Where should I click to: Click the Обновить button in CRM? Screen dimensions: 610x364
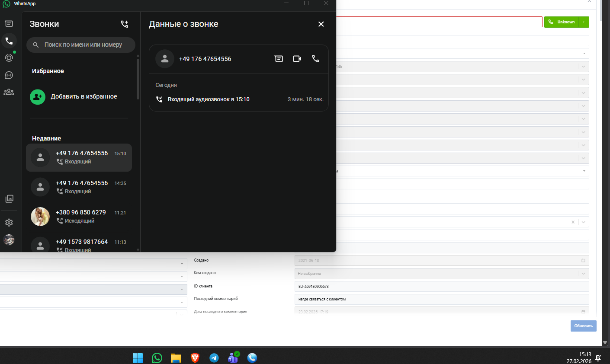tap(584, 326)
